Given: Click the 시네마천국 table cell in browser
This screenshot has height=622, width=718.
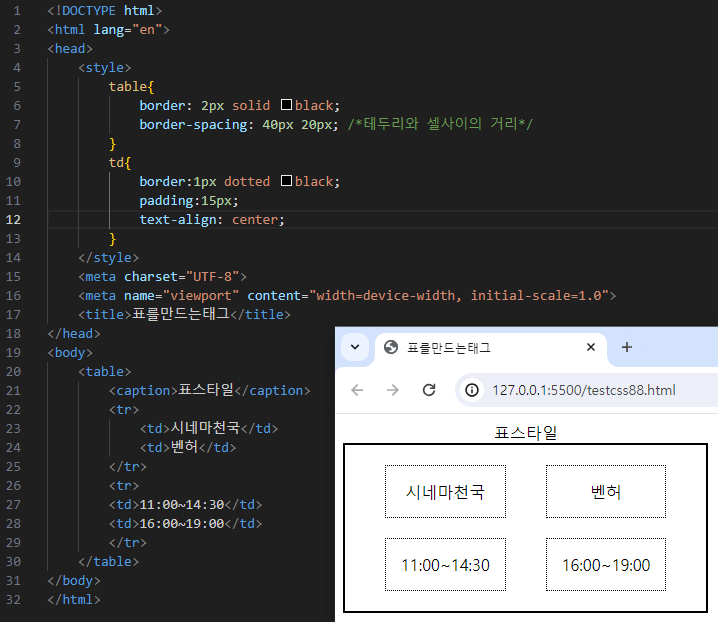Looking at the screenshot, I should click(445, 491).
